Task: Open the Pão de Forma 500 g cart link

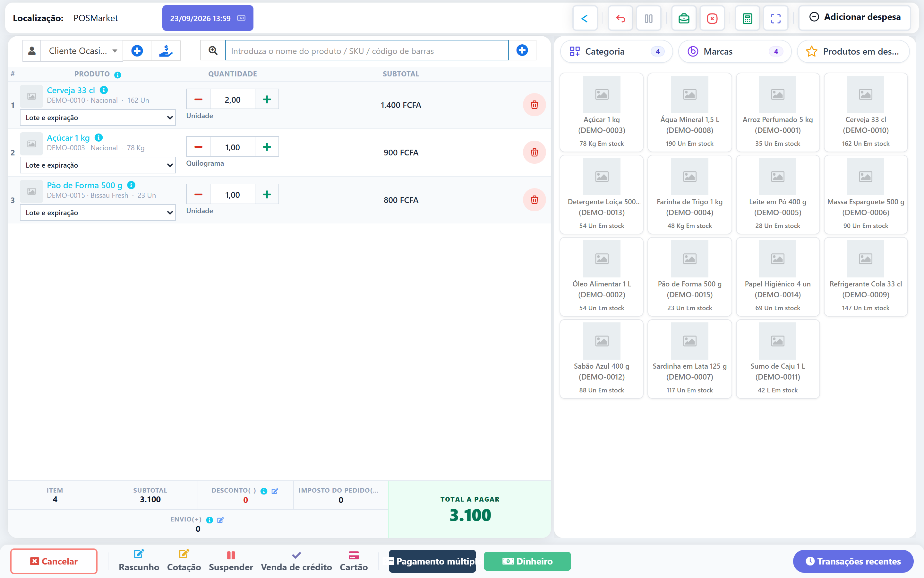Action: click(x=84, y=185)
